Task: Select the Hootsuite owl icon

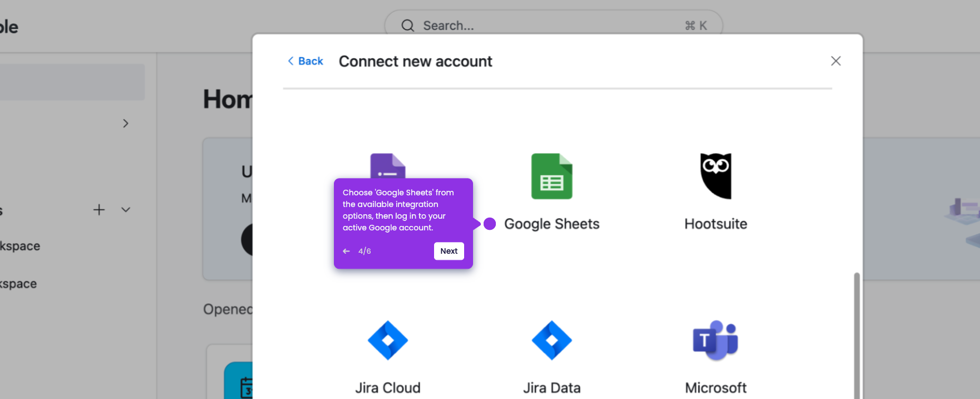Action: pos(716,176)
